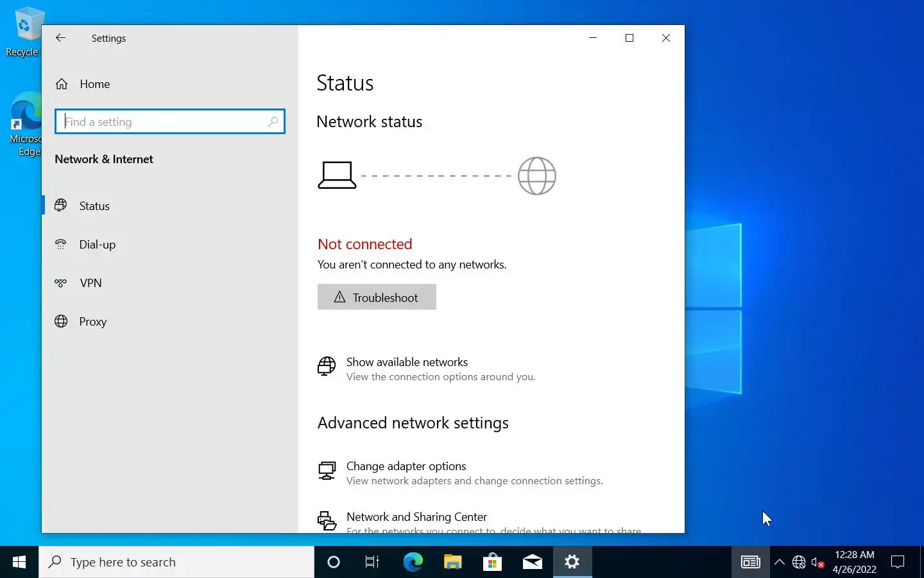Click the Settings gear on the taskbar
This screenshot has width=924, height=578.
pos(572,562)
